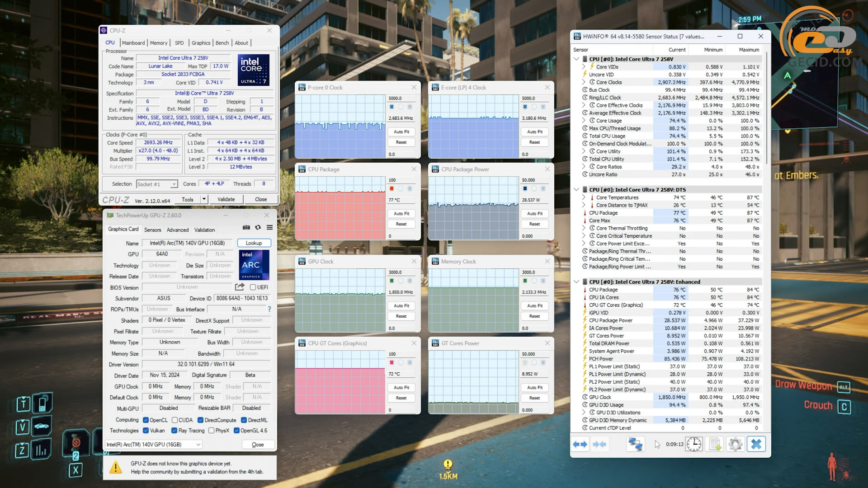Take a GPU-Z screenshot with the camera icon
This screenshot has height=488, width=868.
tap(246, 228)
